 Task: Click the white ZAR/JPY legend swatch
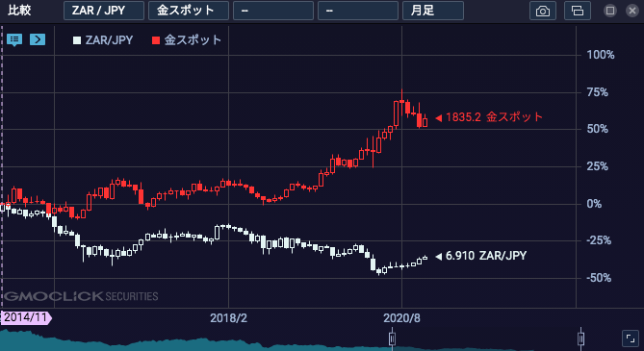pos(77,40)
